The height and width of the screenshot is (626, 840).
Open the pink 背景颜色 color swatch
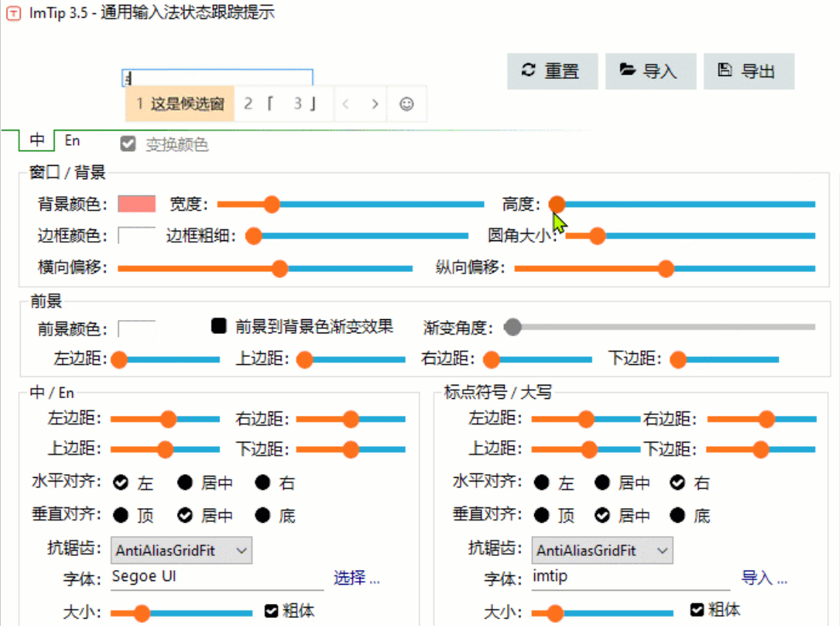136,204
